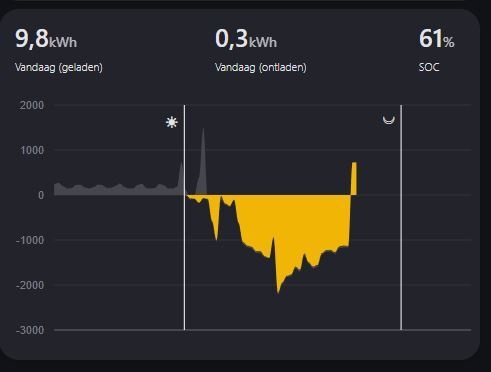Image resolution: width=491 pixels, height=372 pixels.
Task: Click the 0 y-axis label
Action: pos(41,195)
